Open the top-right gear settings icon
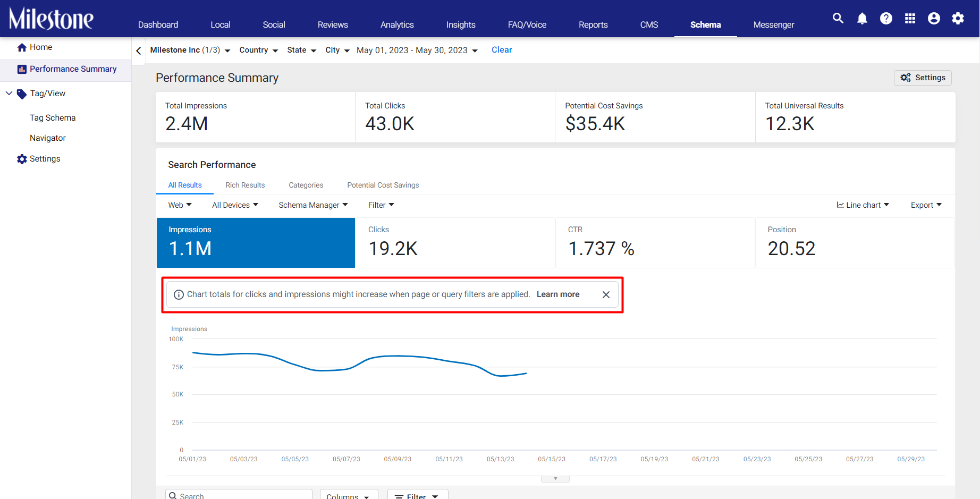Image resolution: width=980 pixels, height=499 pixels. click(958, 19)
